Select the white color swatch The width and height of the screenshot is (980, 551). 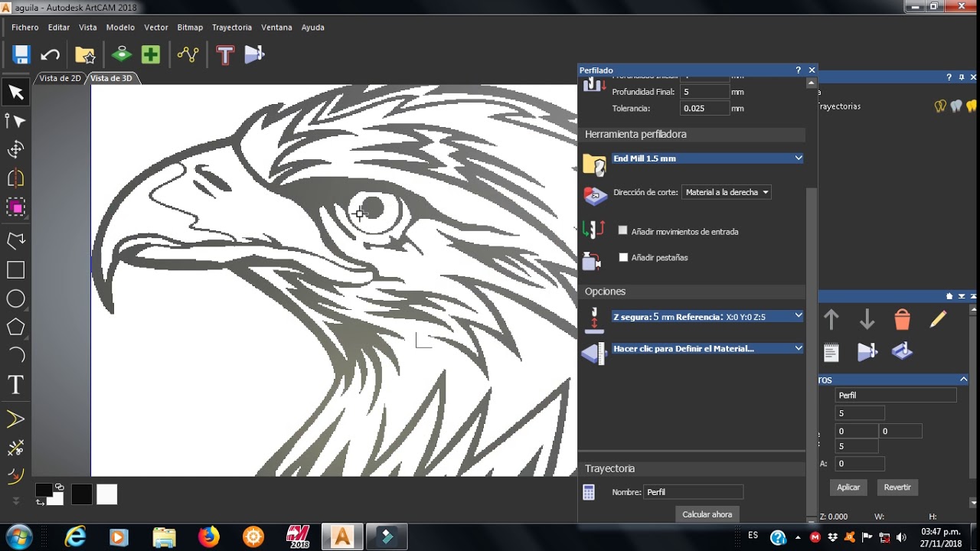tap(107, 494)
